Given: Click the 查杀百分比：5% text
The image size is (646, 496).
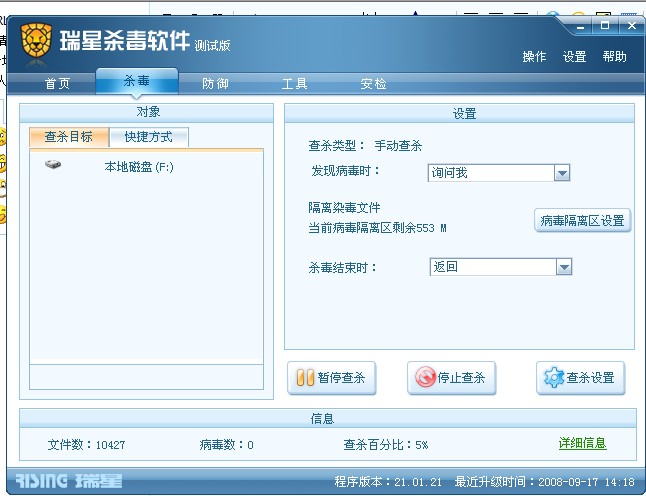Looking at the screenshot, I should [x=386, y=445].
